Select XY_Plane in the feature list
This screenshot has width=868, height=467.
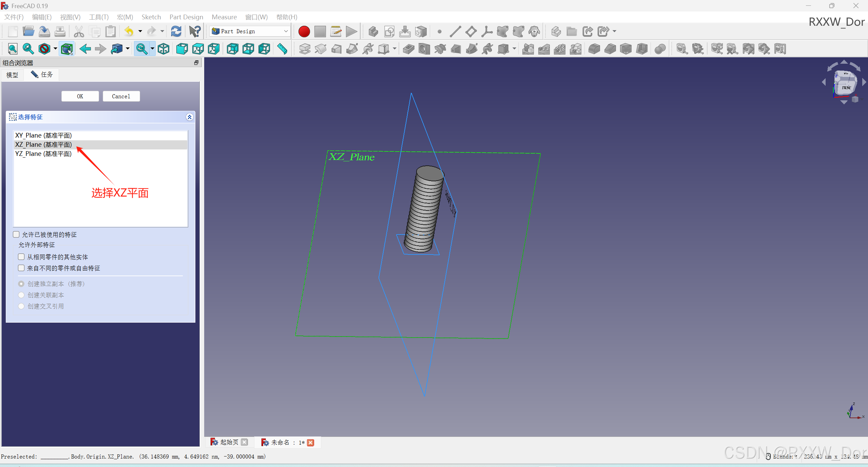(x=43, y=135)
